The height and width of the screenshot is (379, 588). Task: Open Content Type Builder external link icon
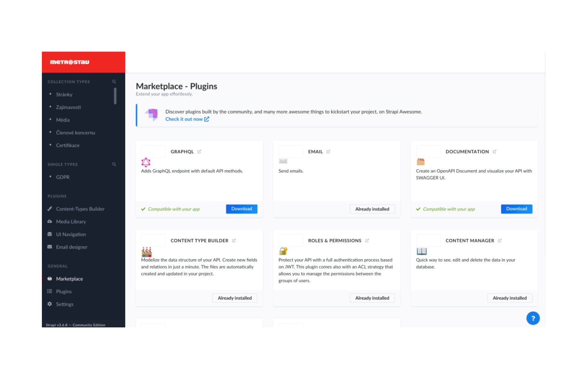click(234, 241)
